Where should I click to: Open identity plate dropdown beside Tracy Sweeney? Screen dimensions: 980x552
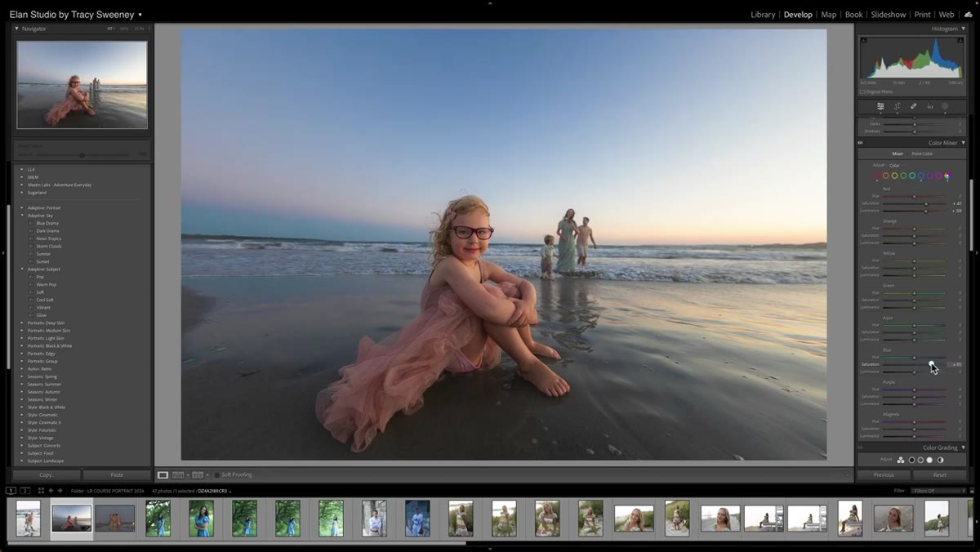(x=140, y=15)
